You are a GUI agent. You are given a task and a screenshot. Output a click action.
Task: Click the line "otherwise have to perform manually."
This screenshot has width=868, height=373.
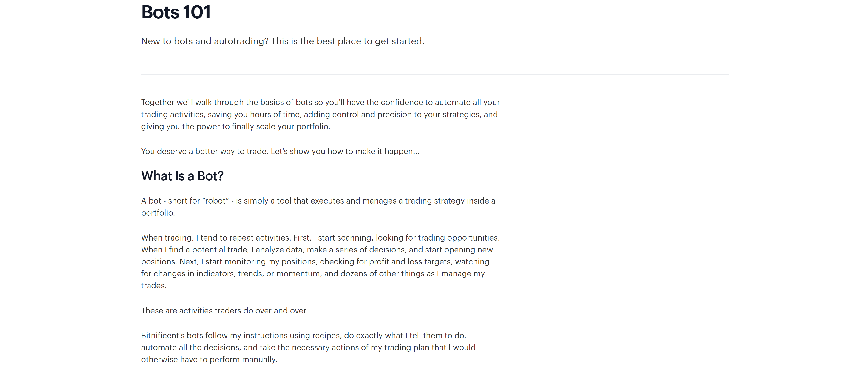209,359
